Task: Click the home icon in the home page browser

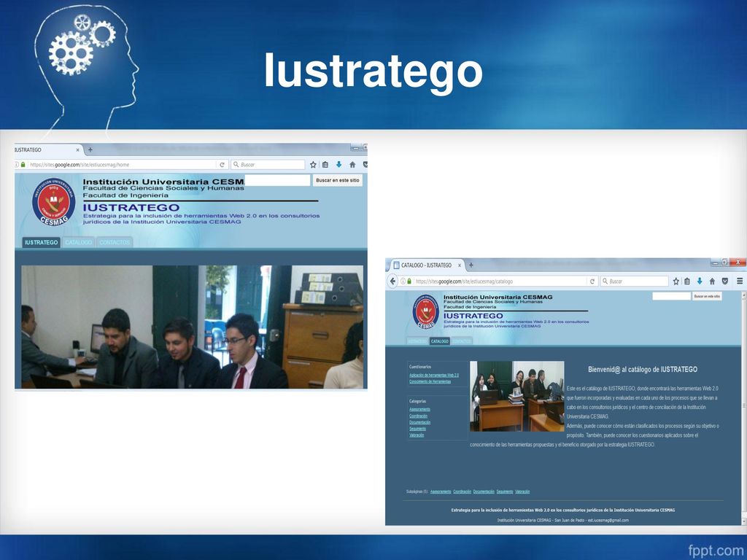Action: point(352,165)
